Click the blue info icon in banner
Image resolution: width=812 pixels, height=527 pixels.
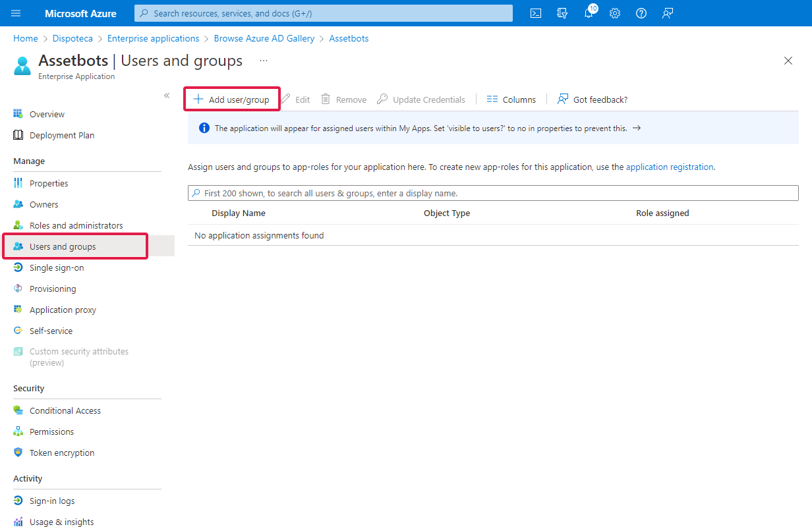204,128
